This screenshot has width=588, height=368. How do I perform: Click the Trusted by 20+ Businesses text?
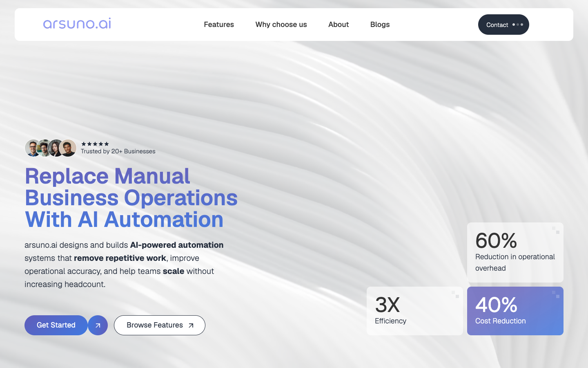pos(118,151)
